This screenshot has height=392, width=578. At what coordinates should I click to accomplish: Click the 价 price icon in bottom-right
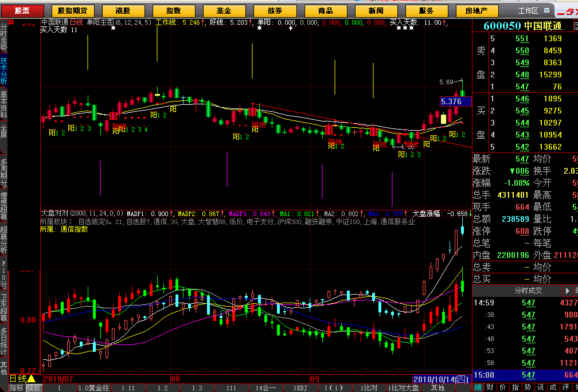503,387
